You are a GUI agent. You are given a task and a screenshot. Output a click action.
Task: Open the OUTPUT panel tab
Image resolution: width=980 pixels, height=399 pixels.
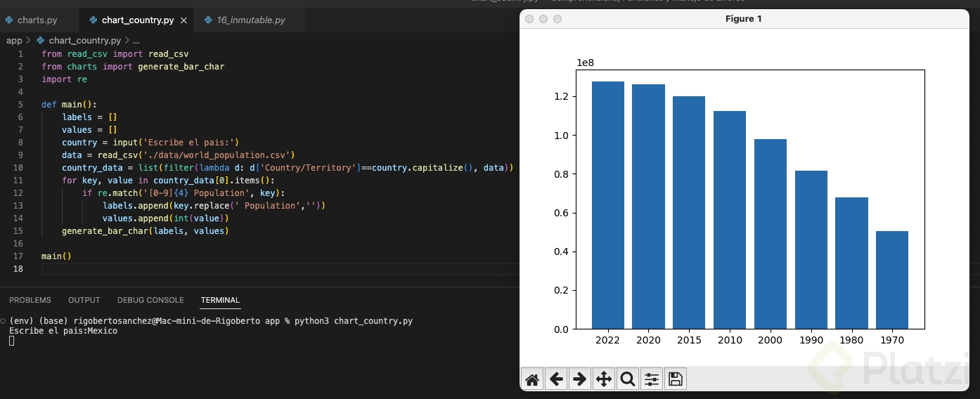pyautogui.click(x=84, y=300)
